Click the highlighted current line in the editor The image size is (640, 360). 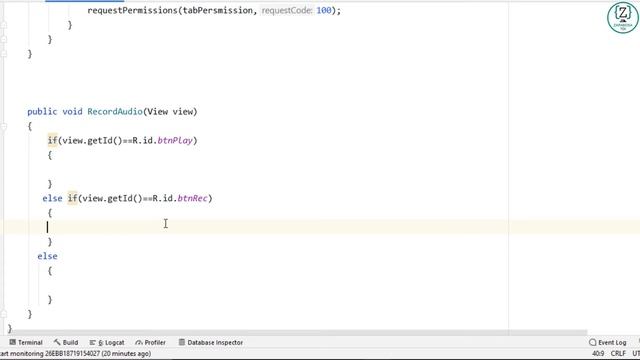pos(322,227)
